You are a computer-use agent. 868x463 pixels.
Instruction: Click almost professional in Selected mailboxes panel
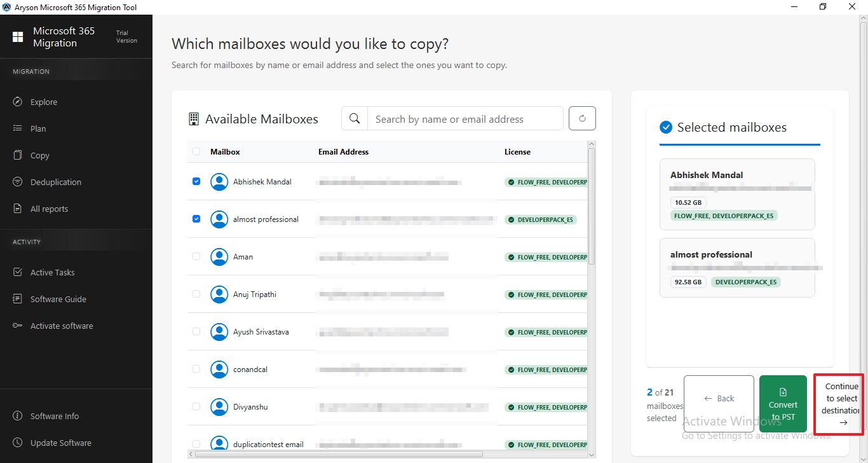coord(711,254)
